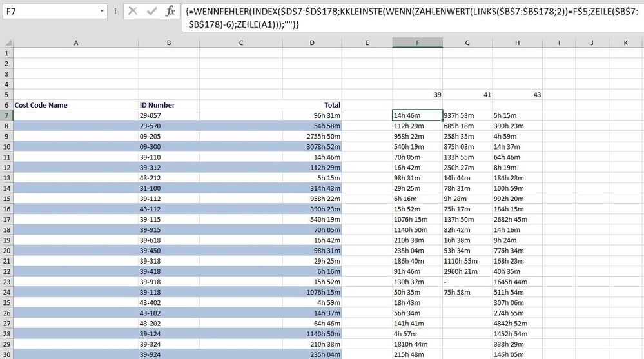This screenshot has width=644, height=359.
Task: Click ID cell '39-110'
Action: pyautogui.click(x=169, y=157)
